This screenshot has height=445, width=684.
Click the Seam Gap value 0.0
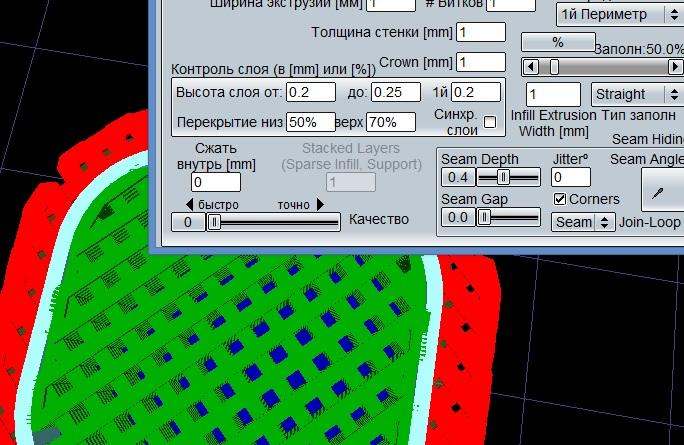tap(458, 217)
